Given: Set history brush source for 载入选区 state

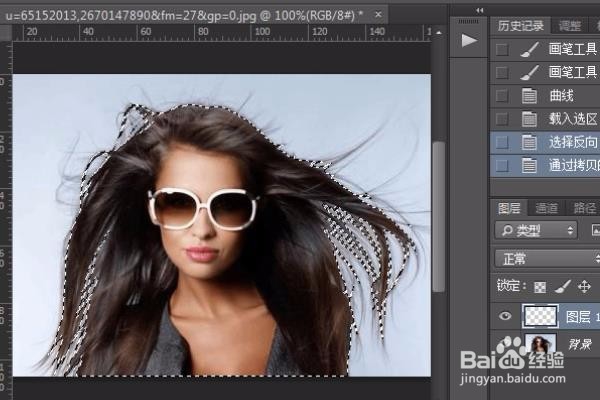Looking at the screenshot, I should tap(502, 119).
